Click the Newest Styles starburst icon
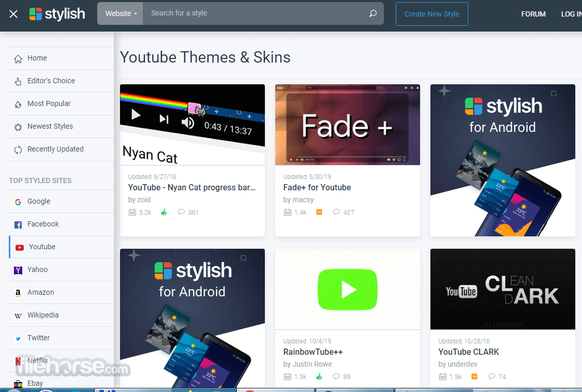 click(x=18, y=127)
